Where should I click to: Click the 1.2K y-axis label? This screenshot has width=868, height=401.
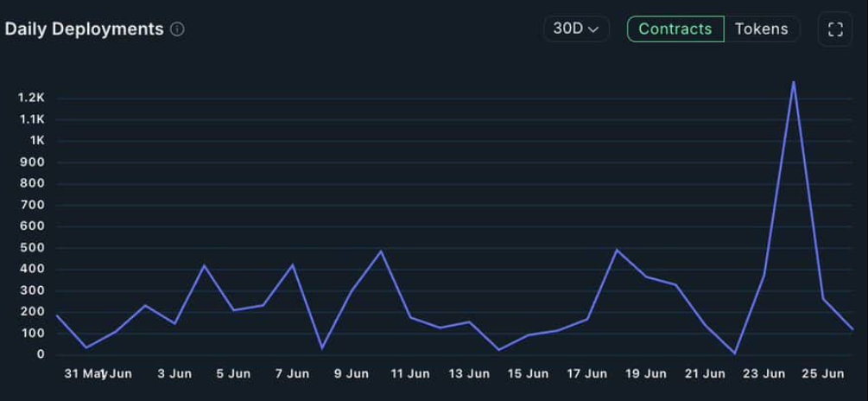[x=30, y=99]
